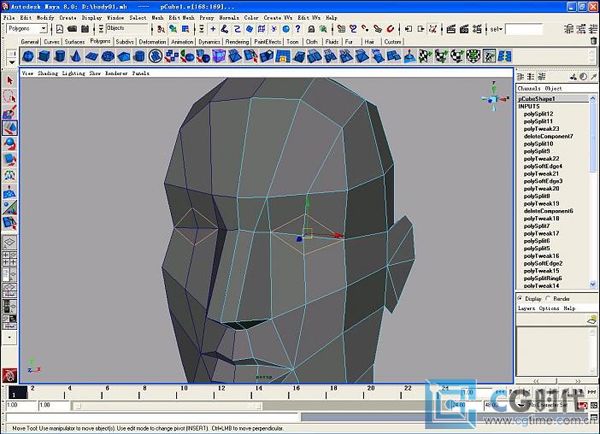Open the Layers menu in Layer Editor
This screenshot has height=434, width=600.
click(x=526, y=308)
